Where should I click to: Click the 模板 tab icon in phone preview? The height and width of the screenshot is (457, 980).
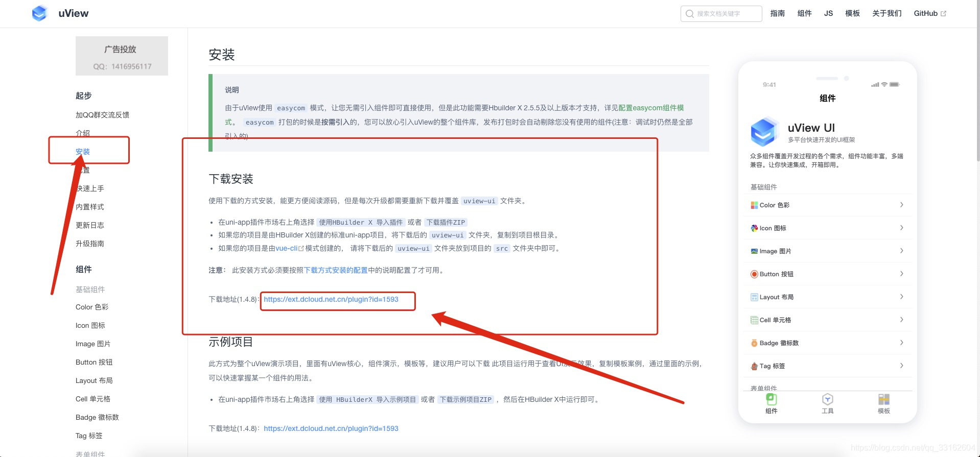[884, 399]
